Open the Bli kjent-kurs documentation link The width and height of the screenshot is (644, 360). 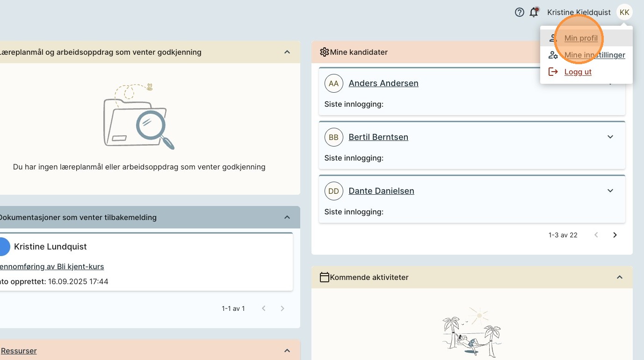click(52, 267)
